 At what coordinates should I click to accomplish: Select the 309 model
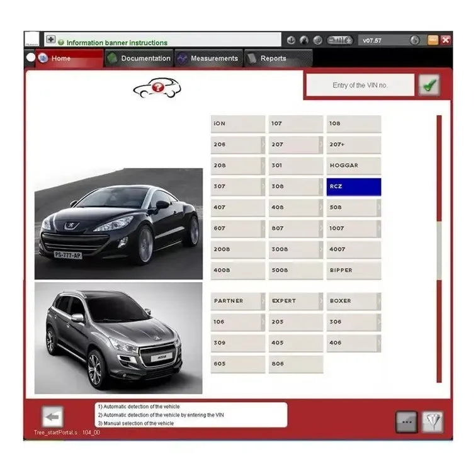tap(238, 343)
